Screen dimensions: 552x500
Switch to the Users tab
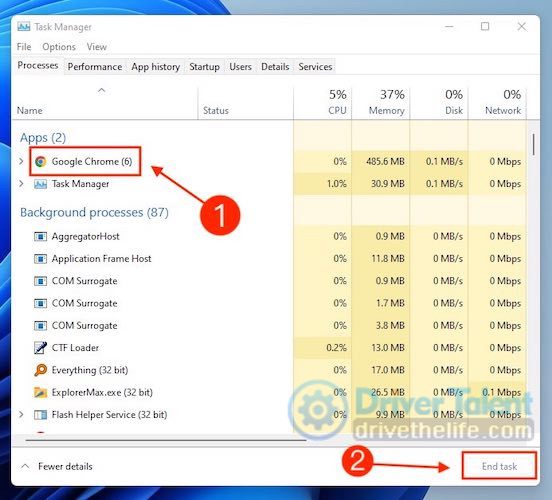[x=240, y=67]
